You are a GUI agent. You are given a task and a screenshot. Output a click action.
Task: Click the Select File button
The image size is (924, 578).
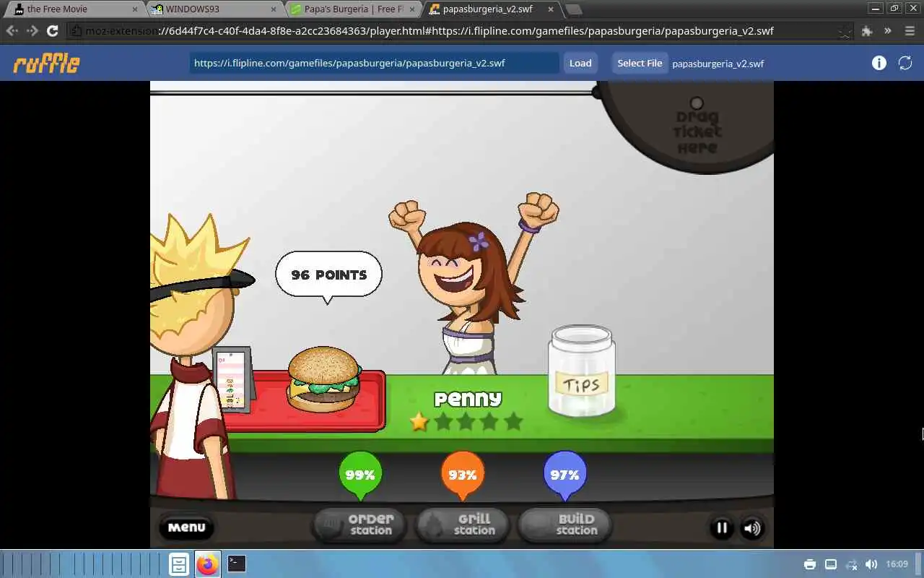point(640,63)
